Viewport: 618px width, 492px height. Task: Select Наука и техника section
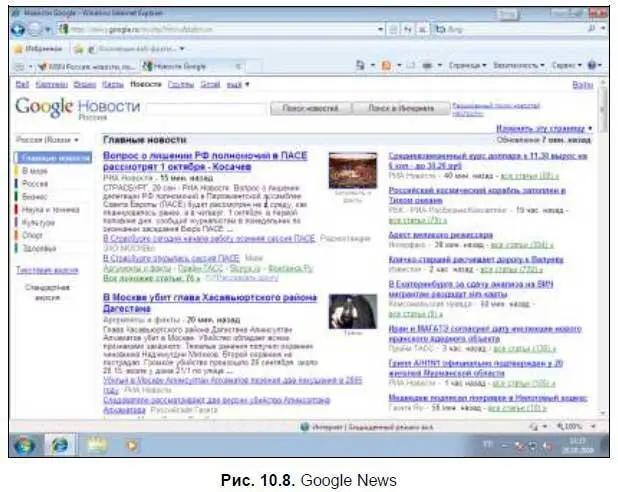point(50,209)
